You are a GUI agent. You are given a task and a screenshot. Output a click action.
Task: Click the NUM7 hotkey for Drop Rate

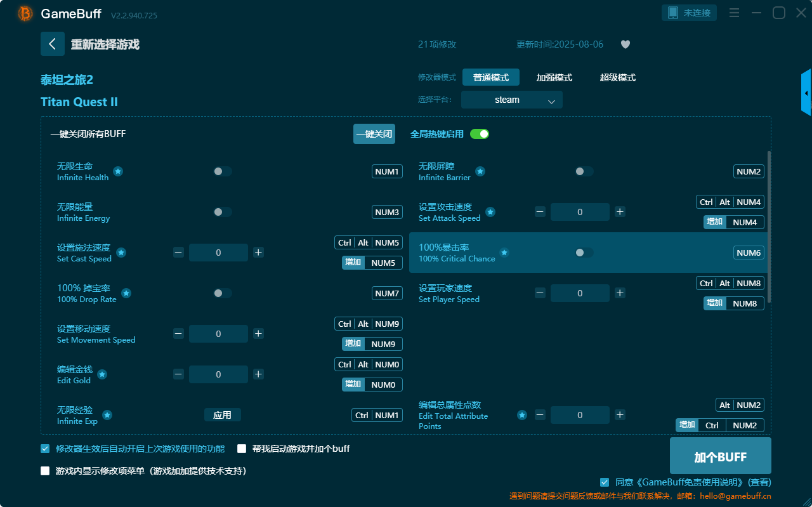387,293
